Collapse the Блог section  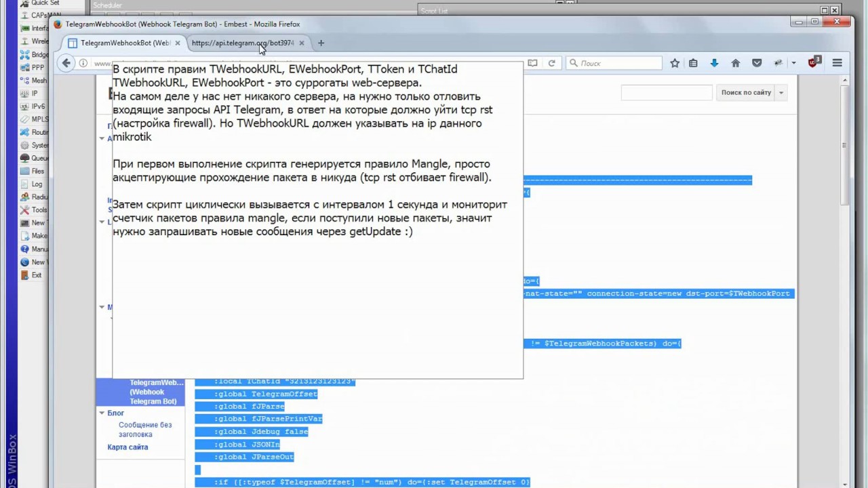click(102, 413)
